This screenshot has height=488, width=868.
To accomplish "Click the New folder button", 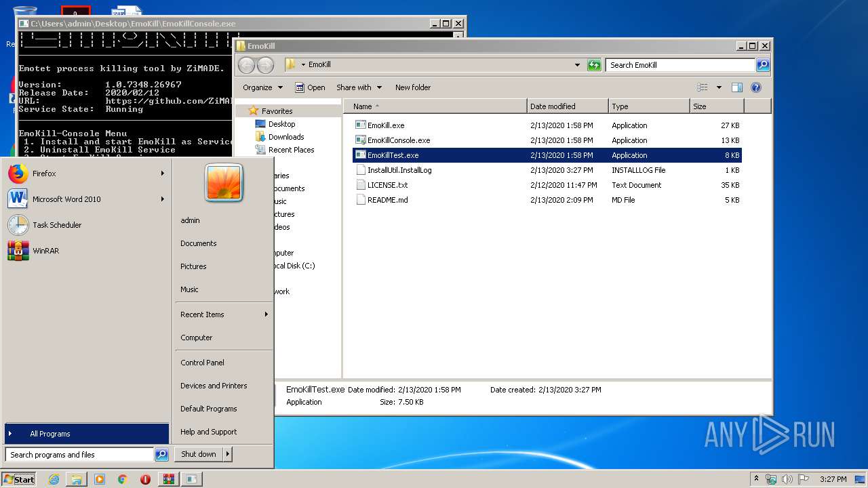I will pyautogui.click(x=413, y=87).
